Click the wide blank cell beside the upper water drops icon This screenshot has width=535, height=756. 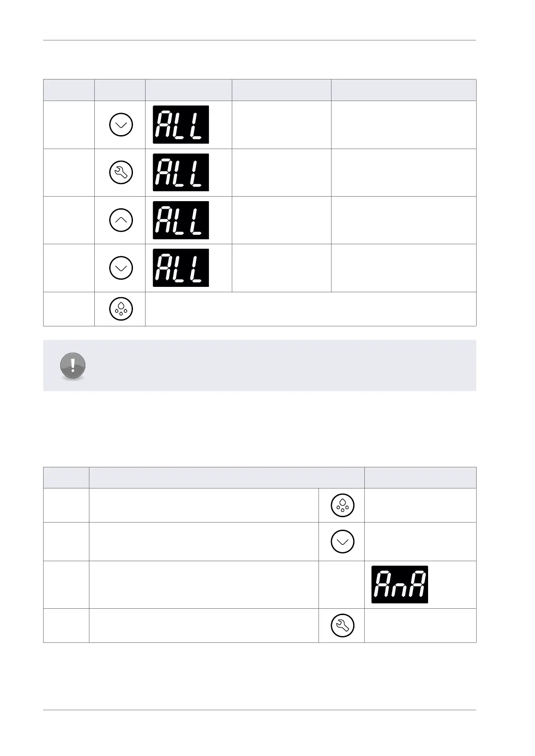pyautogui.click(x=310, y=309)
